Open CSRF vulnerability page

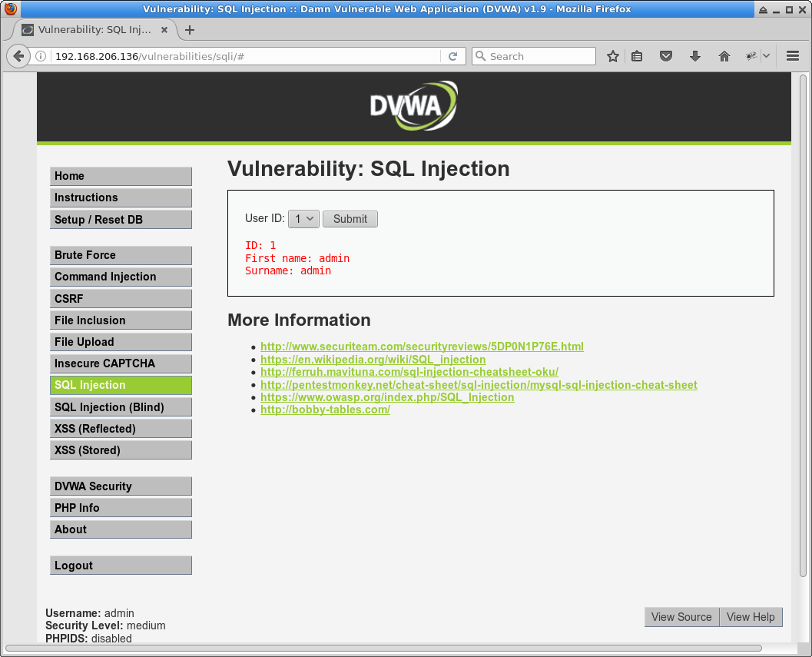click(121, 298)
